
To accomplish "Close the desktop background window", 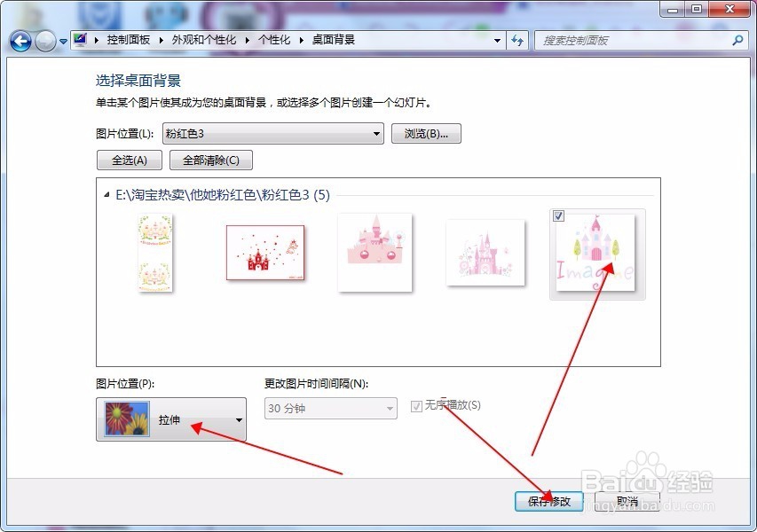I will pyautogui.click(x=729, y=9).
